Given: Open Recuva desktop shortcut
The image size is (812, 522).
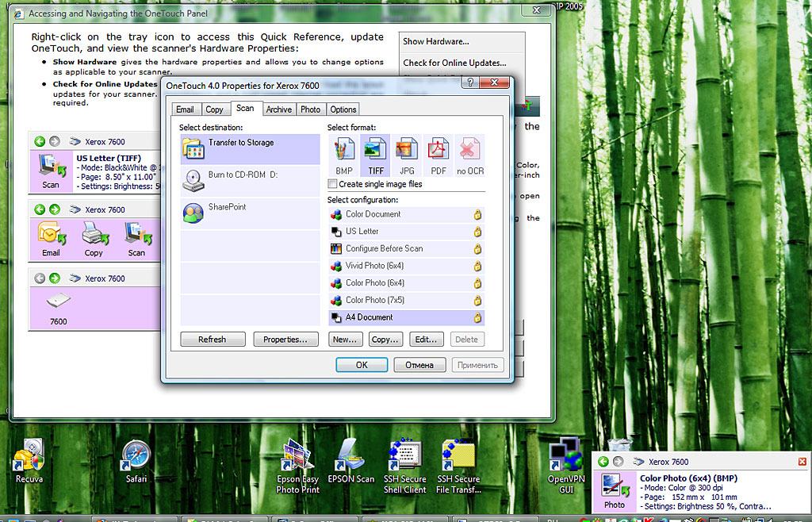Looking at the screenshot, I should pyautogui.click(x=29, y=462).
